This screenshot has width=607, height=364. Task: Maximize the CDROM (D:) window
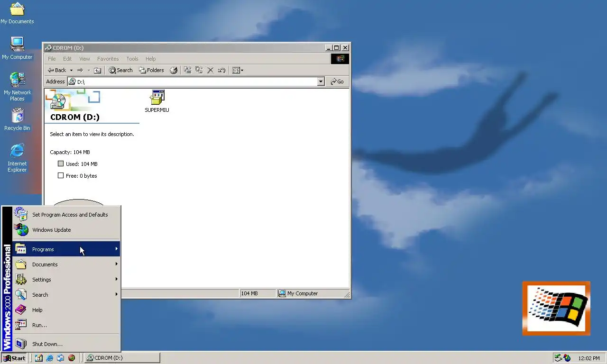click(x=336, y=47)
